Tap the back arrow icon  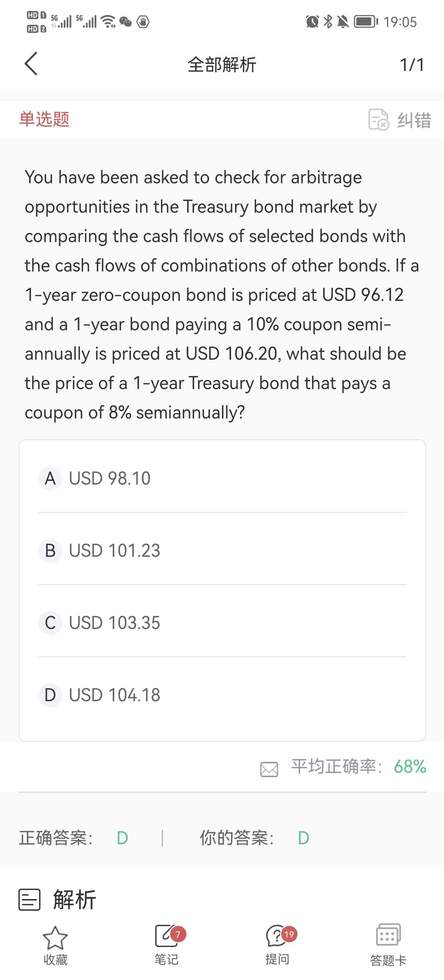click(x=31, y=64)
